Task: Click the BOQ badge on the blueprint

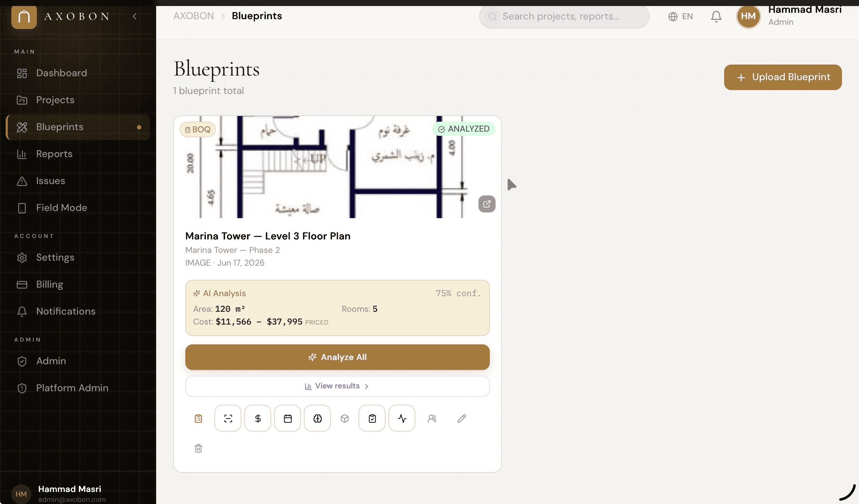Action: coord(198,129)
